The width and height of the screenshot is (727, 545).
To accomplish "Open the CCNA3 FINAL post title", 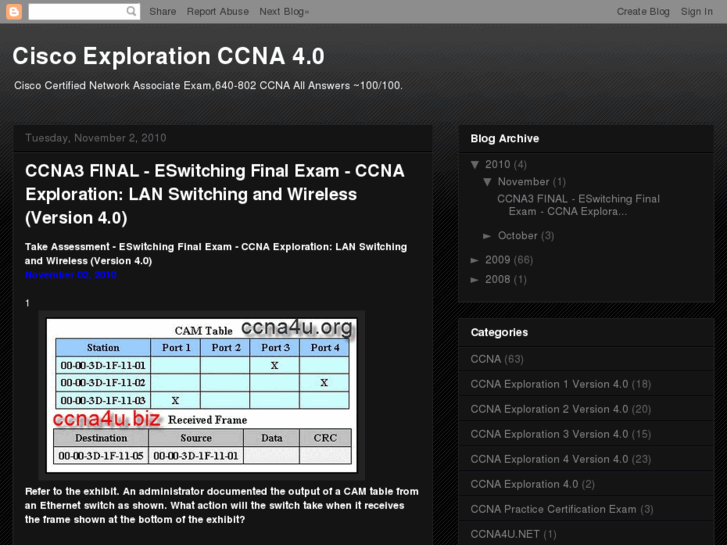I will click(x=215, y=194).
